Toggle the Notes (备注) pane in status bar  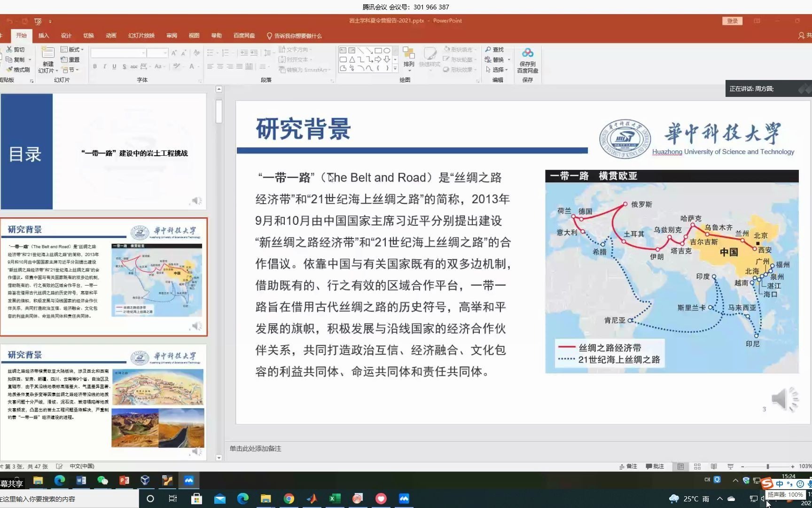pos(628,467)
